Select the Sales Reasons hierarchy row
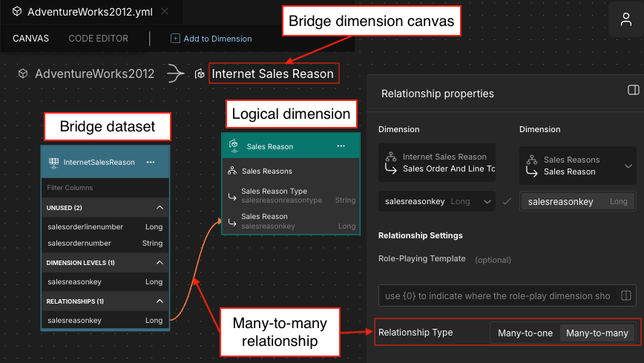 tap(291, 171)
